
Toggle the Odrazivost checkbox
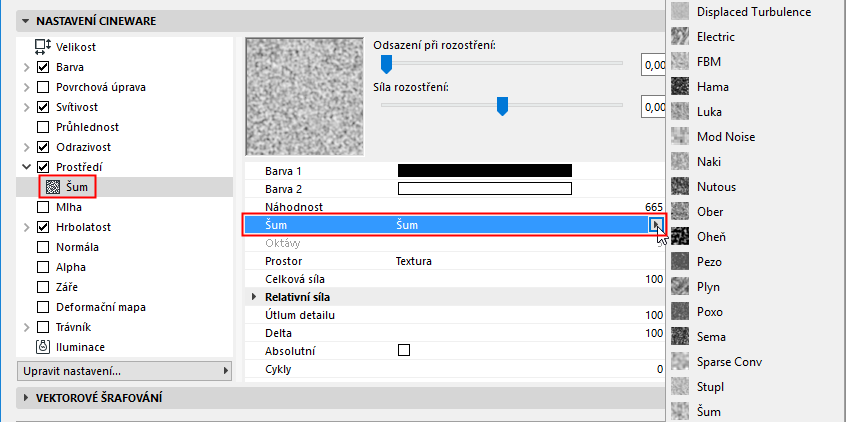43,147
